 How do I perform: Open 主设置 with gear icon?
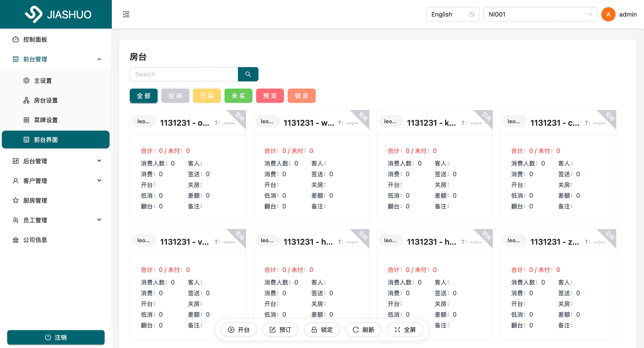click(42, 81)
